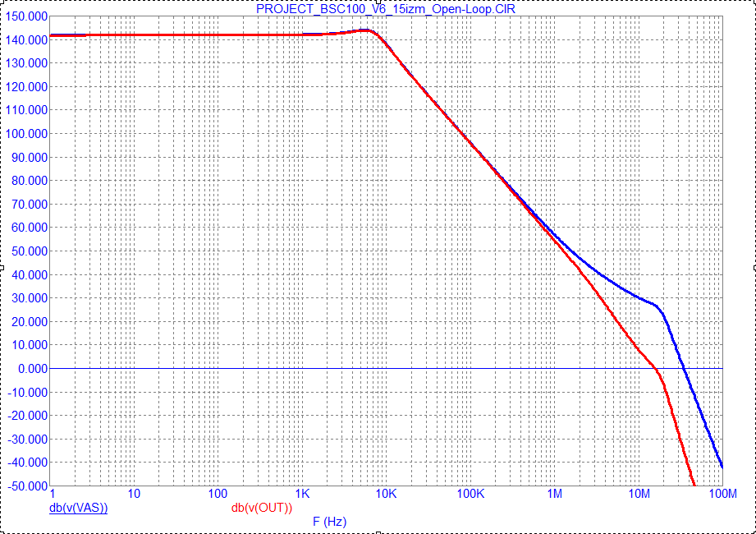Click the plot title PROJECT_BSC100_V6_15izm_Open-Loop.CIR
This screenshot has height=534, width=756.
(x=386, y=9)
